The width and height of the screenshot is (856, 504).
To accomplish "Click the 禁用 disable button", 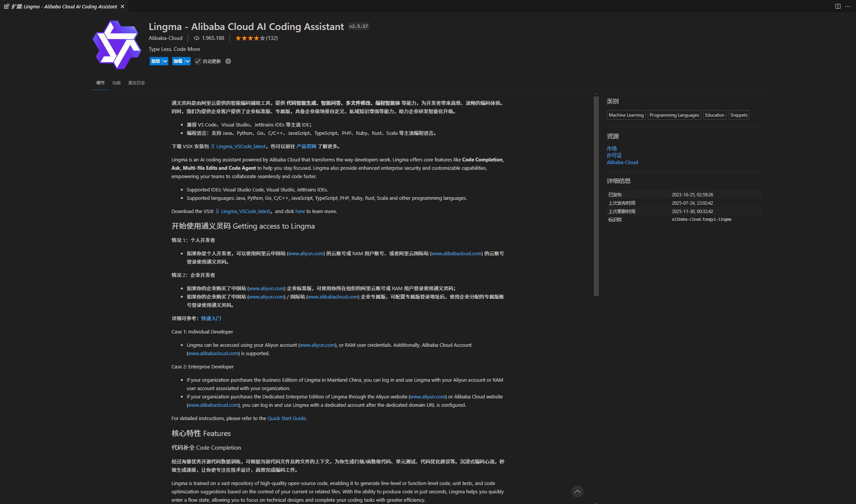I will [155, 61].
